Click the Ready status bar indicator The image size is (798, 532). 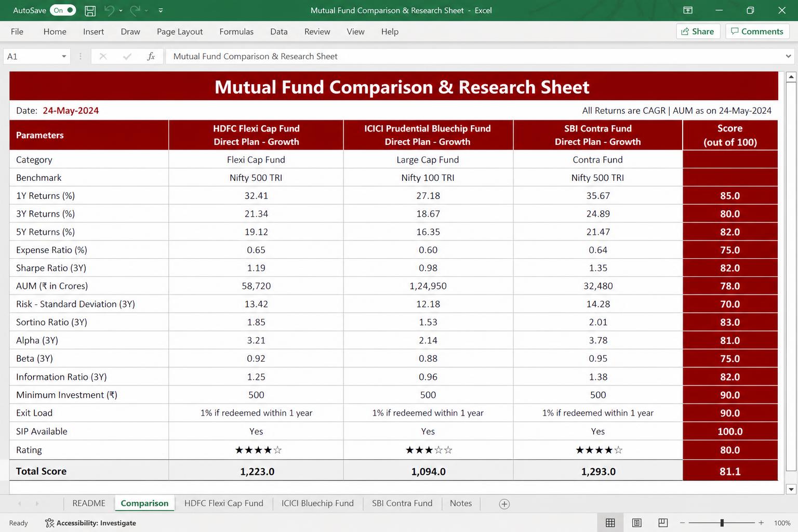19,523
